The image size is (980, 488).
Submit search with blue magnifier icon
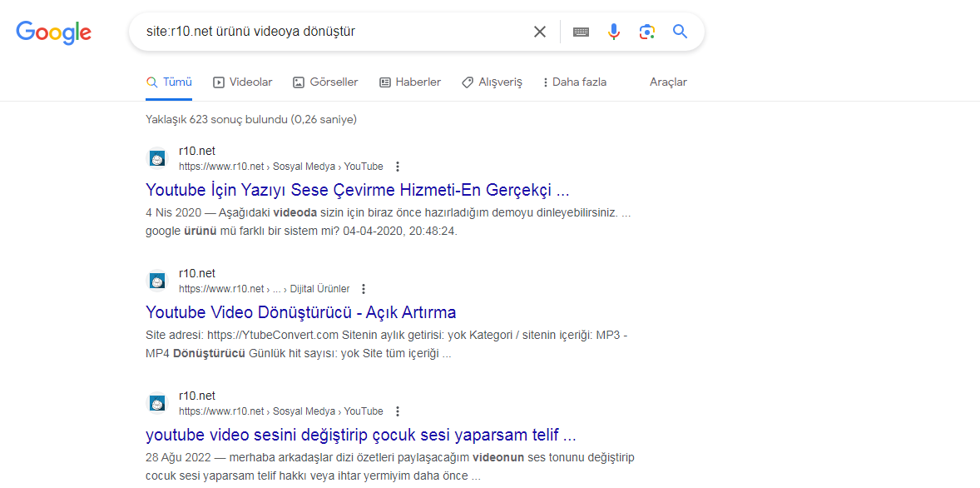click(x=680, y=32)
